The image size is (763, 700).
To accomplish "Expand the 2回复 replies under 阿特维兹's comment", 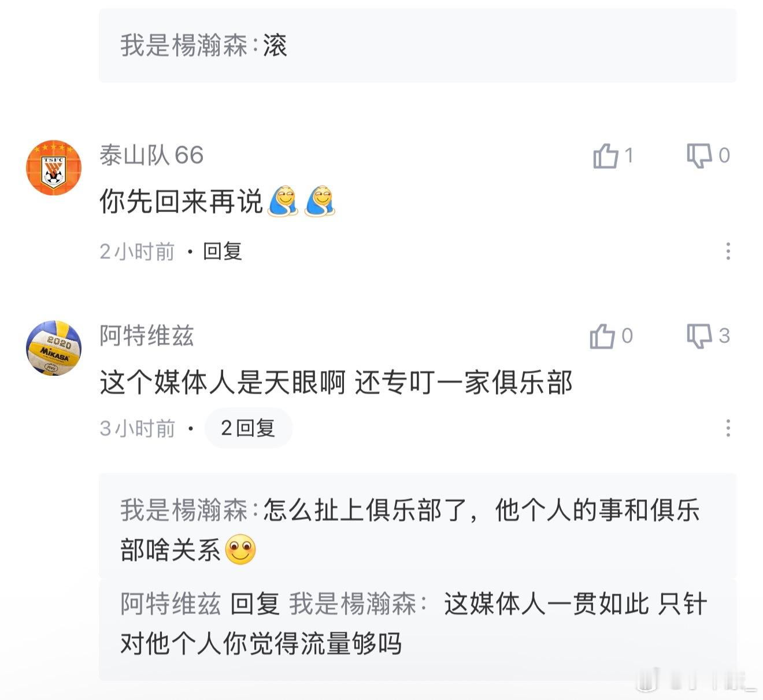I will click(249, 428).
